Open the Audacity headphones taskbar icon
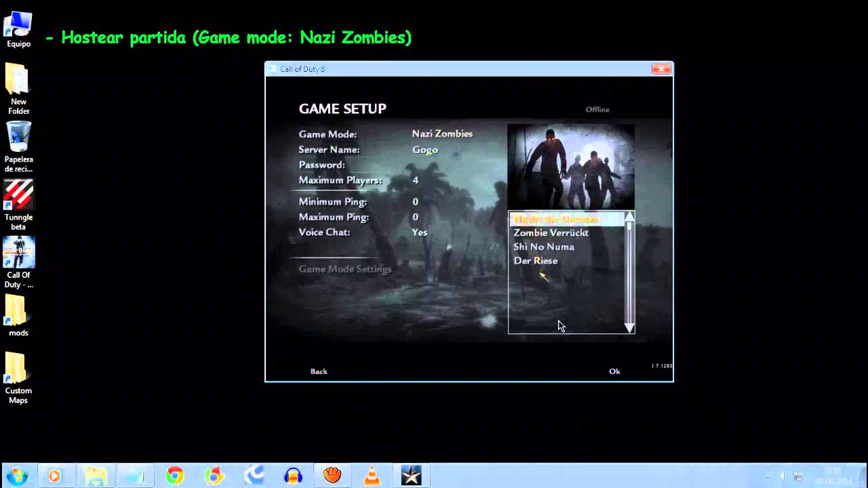Screen dimensions: 868x488 coord(293,476)
